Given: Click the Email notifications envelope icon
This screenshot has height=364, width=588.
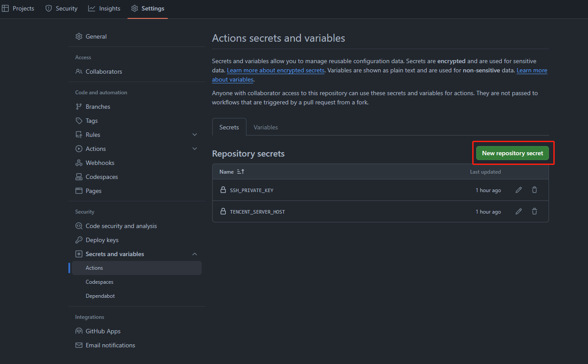Looking at the screenshot, I should [x=79, y=345].
